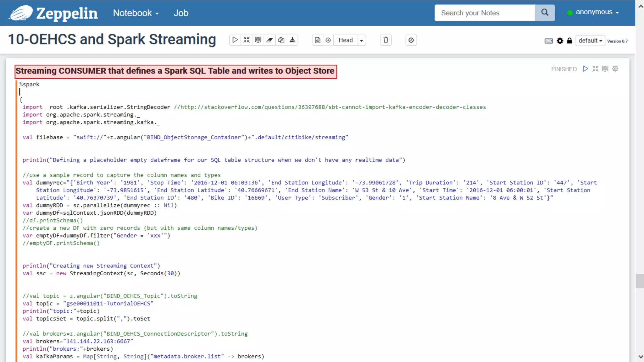Open version control commit icon

click(x=318, y=40)
